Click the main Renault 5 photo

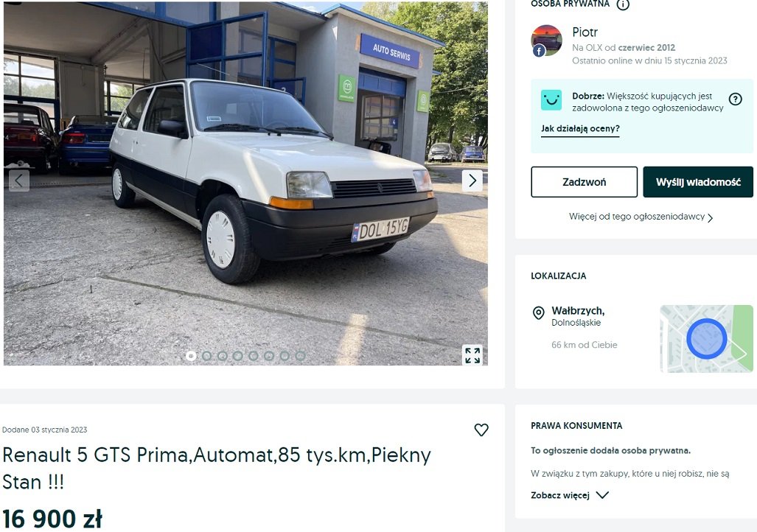tap(245, 183)
